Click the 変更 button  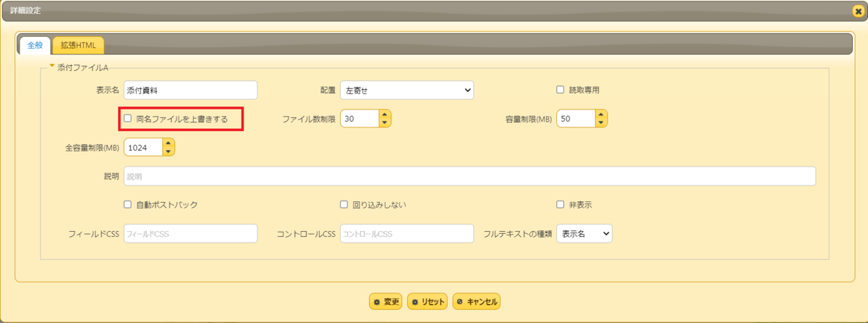[386, 301]
